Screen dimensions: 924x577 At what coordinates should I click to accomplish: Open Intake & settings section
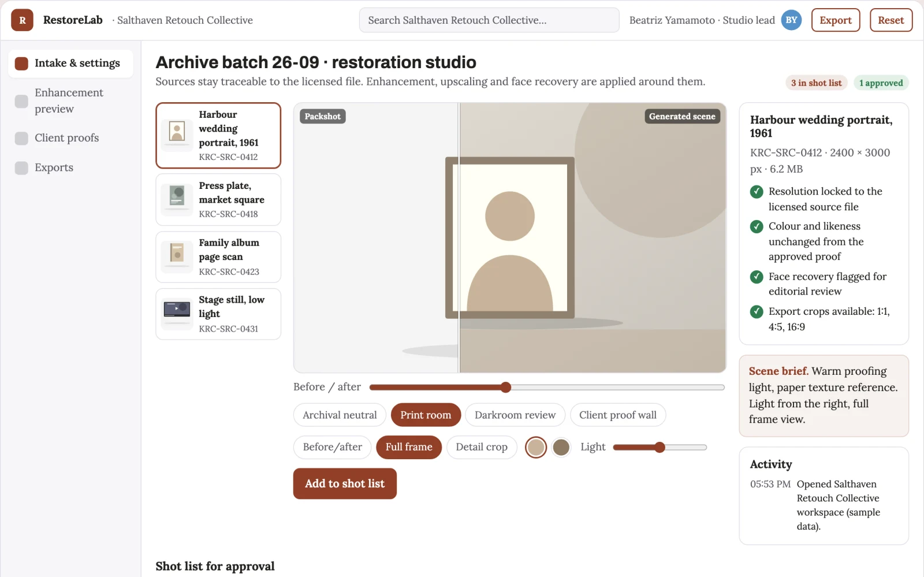point(70,64)
